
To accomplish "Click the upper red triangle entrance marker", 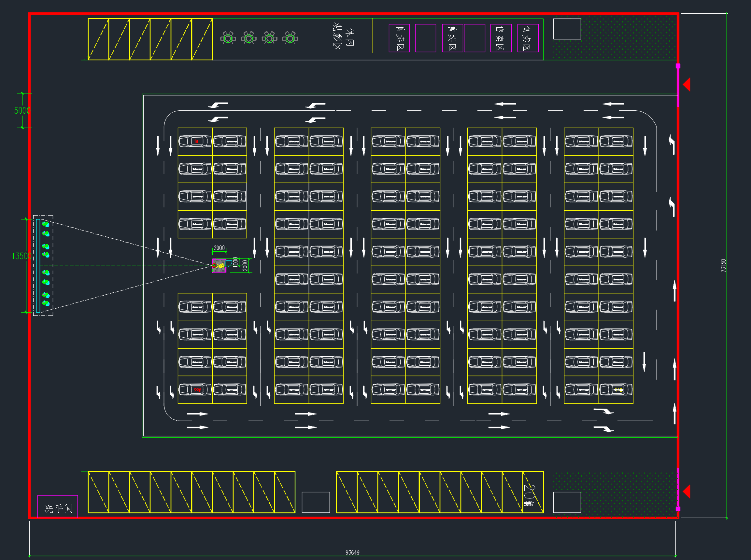I will 686,84.
